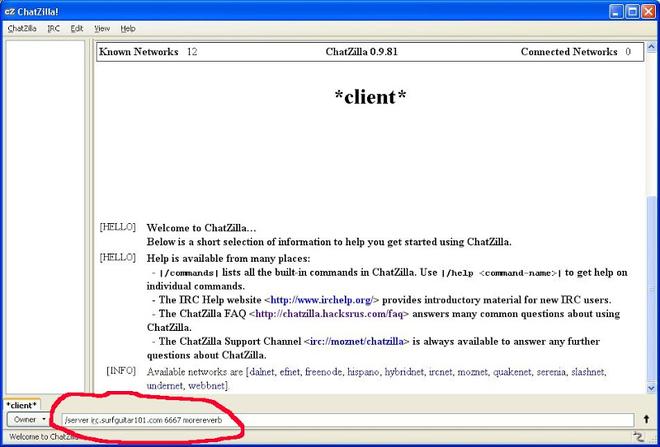Click the moznet network link in available networks
This screenshot has height=447, width=660.
472,372
